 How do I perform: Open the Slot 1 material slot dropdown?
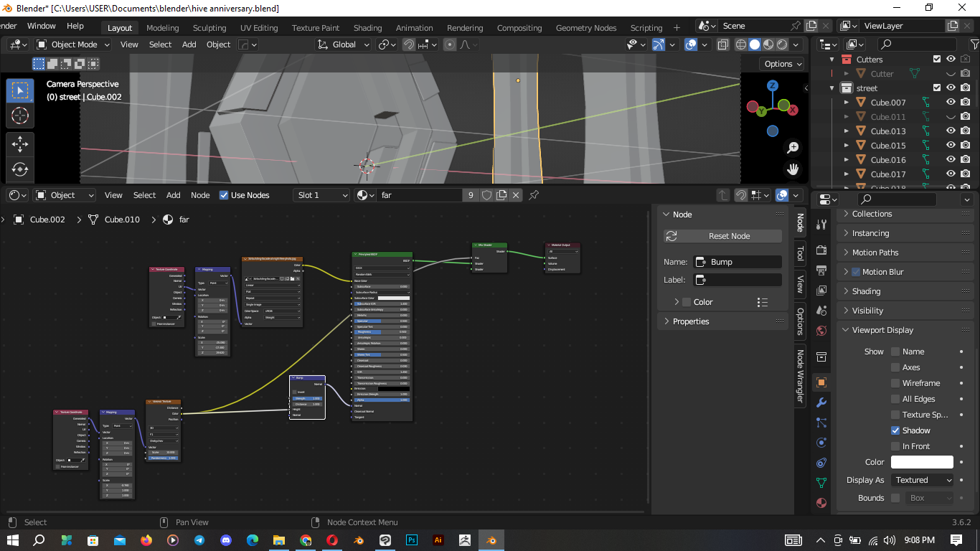click(x=321, y=194)
